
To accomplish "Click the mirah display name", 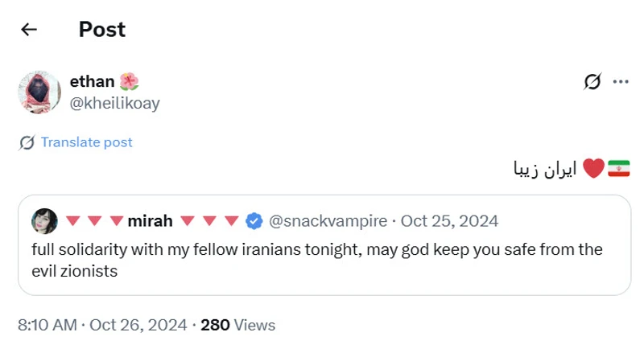I will (151, 220).
